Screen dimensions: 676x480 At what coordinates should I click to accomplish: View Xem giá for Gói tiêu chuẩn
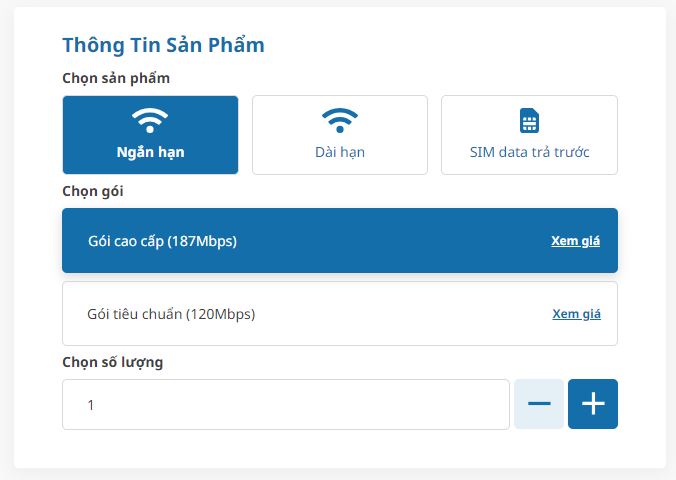pos(576,314)
